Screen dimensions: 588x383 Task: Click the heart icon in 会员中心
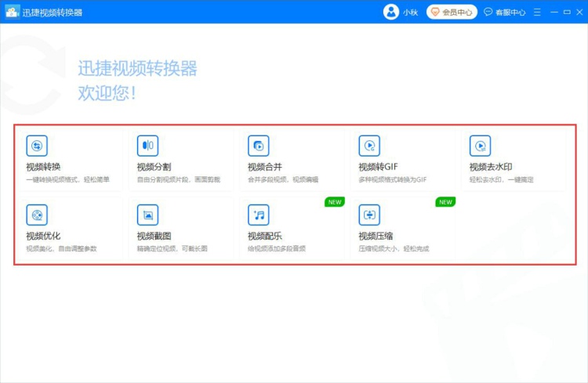point(435,12)
